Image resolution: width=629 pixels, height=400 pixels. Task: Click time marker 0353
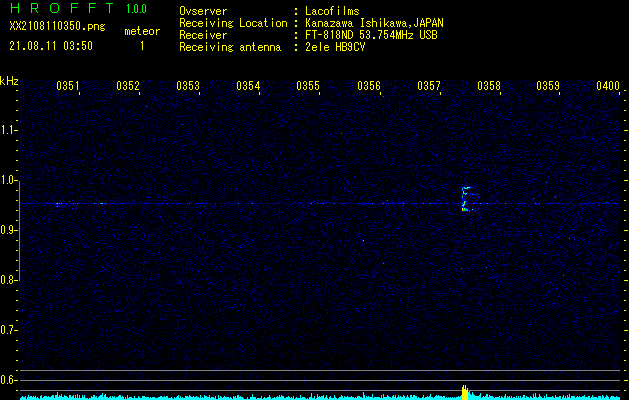click(x=188, y=86)
